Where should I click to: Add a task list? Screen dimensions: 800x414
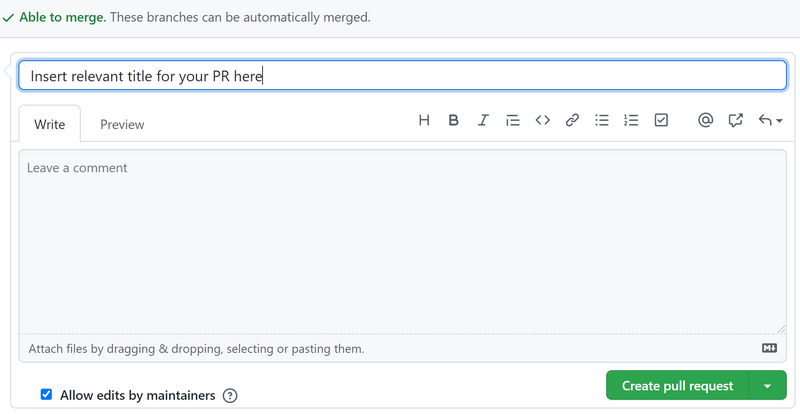click(x=661, y=120)
